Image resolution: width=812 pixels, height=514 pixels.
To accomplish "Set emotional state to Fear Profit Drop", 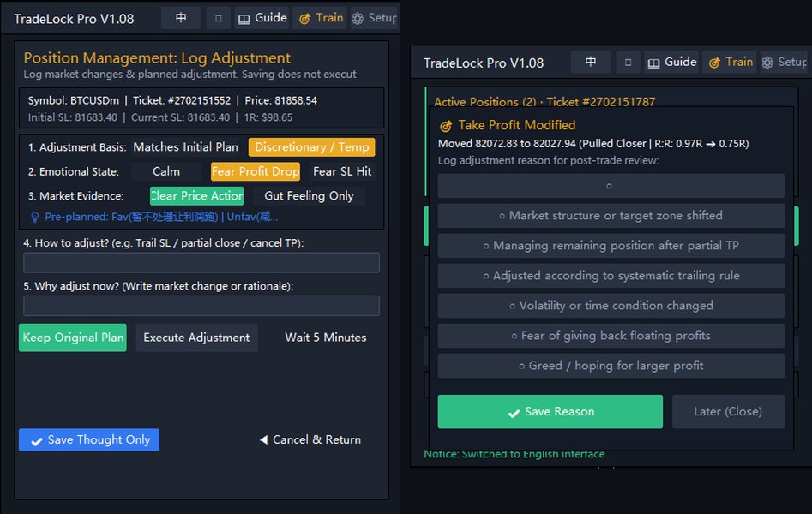I will pos(256,171).
